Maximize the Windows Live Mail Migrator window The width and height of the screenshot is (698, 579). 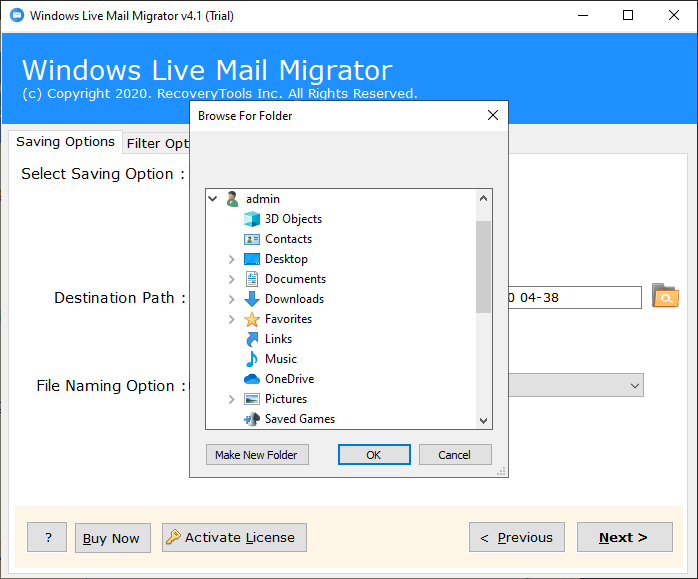[628, 16]
